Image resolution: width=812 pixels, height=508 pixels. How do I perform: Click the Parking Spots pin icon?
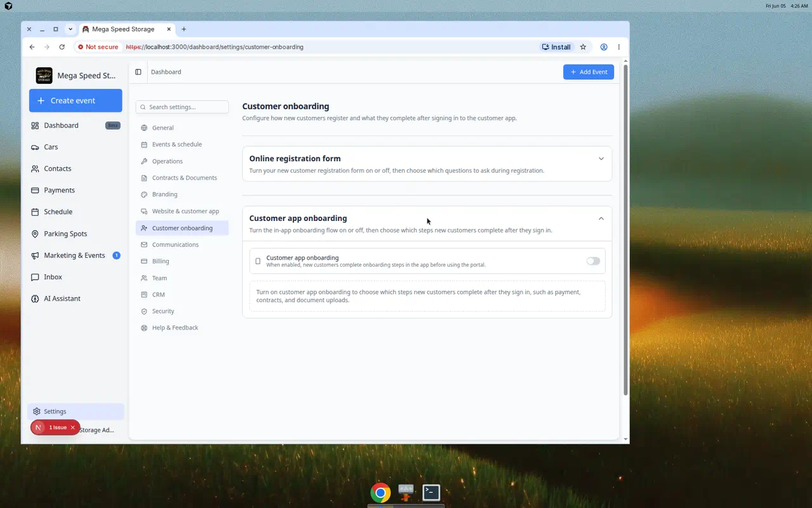(x=35, y=234)
